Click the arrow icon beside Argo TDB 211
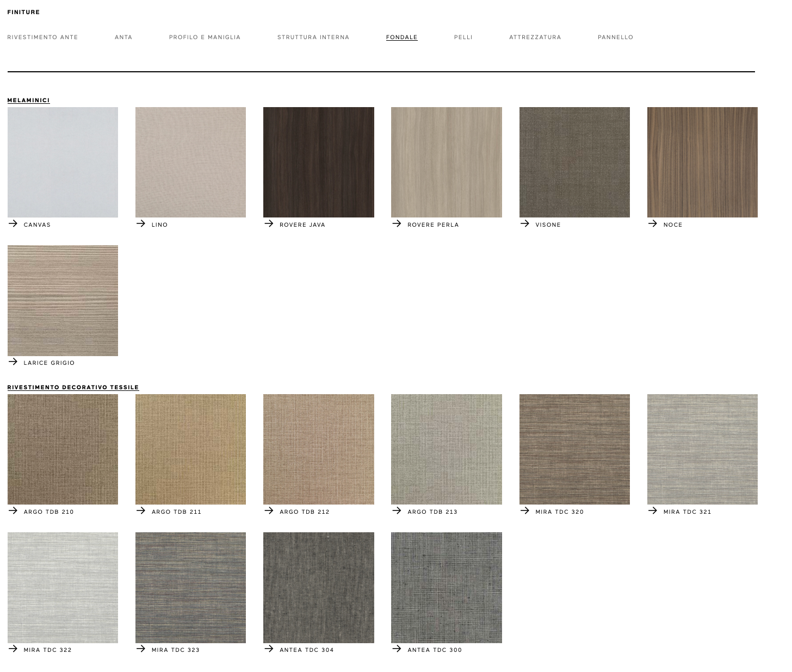792x672 pixels. (x=141, y=511)
